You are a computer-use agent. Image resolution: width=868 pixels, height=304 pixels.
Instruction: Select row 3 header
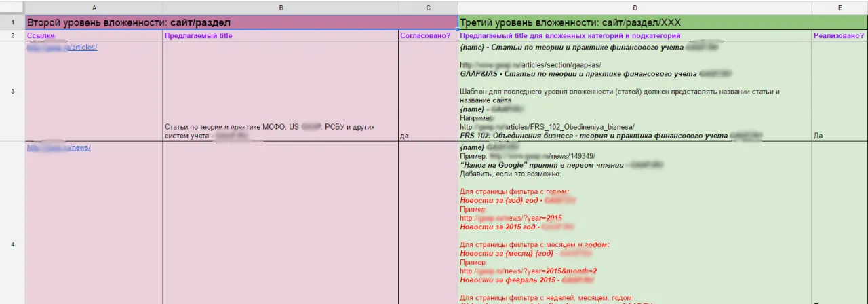[12, 92]
